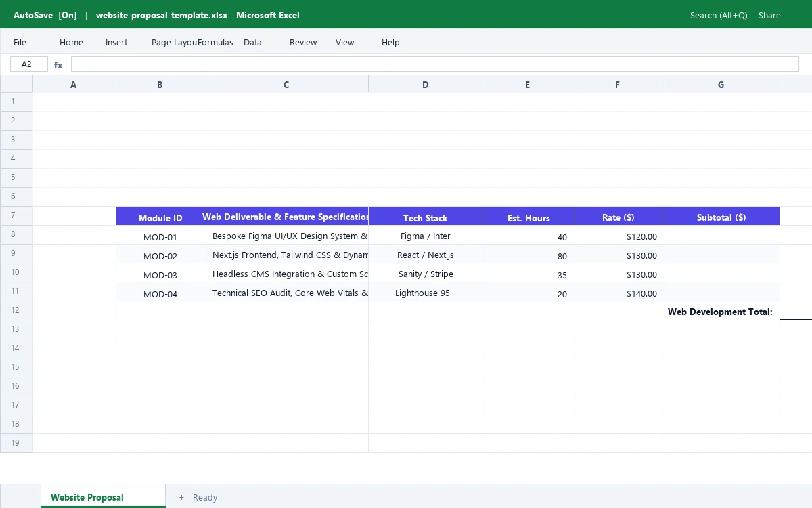
Task: Open the Review tab
Action: 303,42
